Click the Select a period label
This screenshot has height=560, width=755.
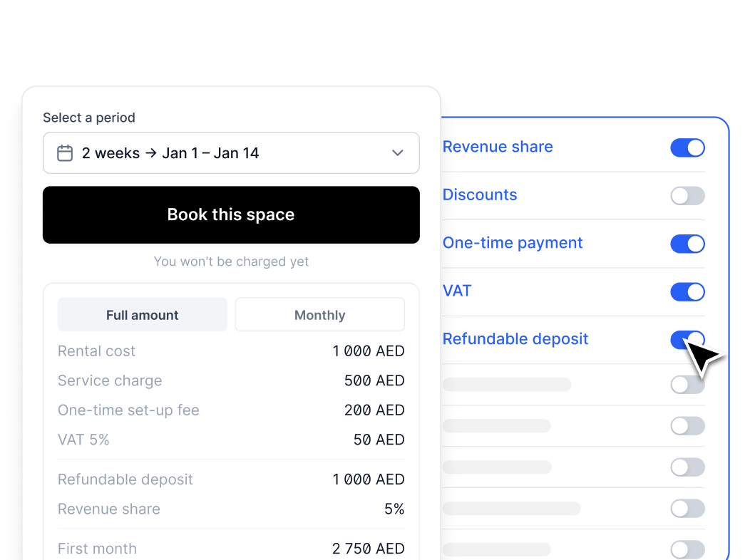[x=89, y=118]
